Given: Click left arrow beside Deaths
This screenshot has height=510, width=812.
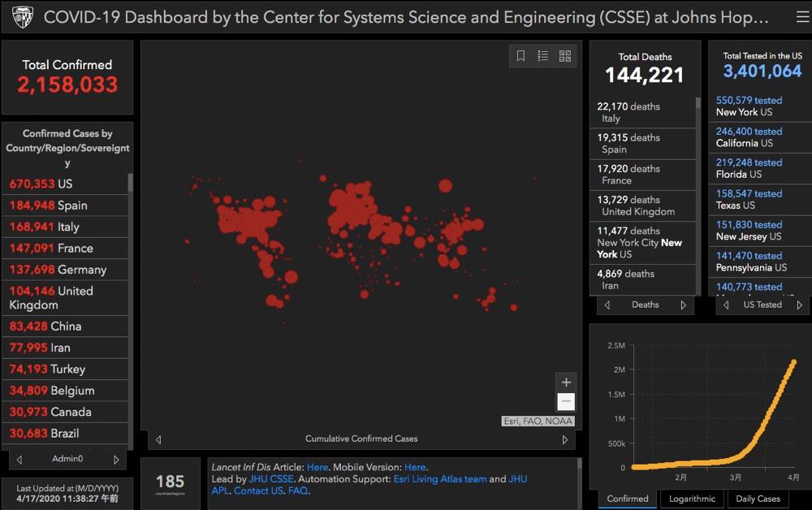Looking at the screenshot, I should pos(607,305).
